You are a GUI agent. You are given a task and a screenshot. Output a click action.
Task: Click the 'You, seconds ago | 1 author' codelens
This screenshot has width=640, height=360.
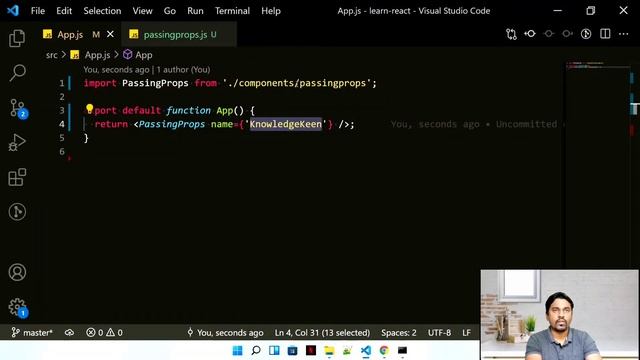click(x=147, y=70)
